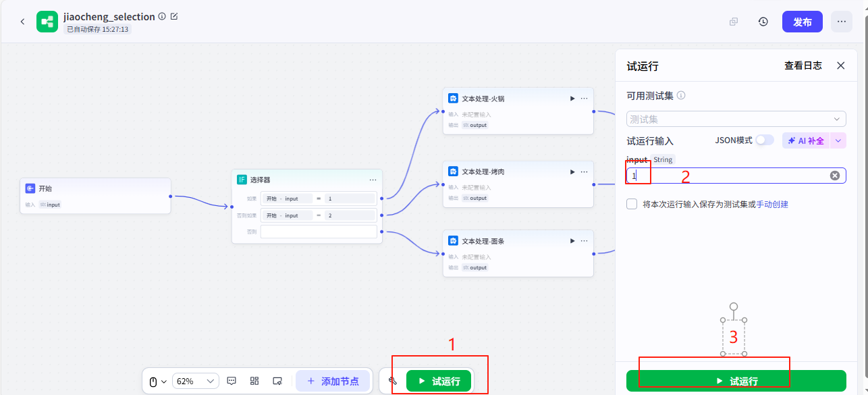Close the 试运行 panel

pos(840,65)
